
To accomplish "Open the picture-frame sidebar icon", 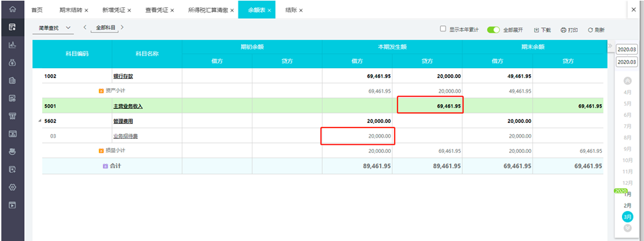I will coord(12,98).
